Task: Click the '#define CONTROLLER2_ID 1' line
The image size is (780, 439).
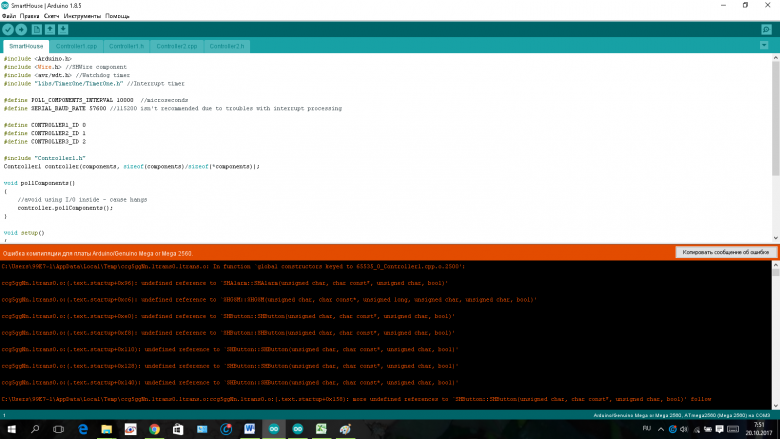Action: (x=45, y=133)
